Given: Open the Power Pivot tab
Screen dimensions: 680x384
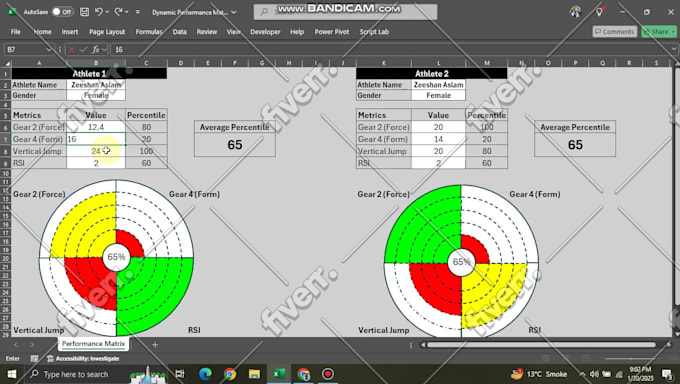Looking at the screenshot, I should coord(332,32).
